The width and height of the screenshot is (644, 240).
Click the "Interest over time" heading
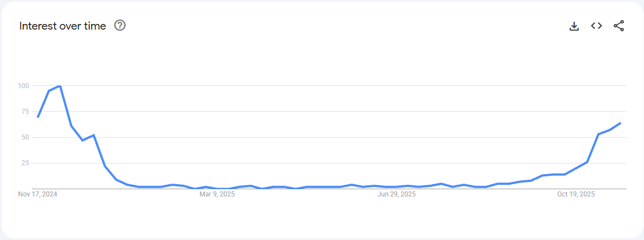pyautogui.click(x=62, y=26)
